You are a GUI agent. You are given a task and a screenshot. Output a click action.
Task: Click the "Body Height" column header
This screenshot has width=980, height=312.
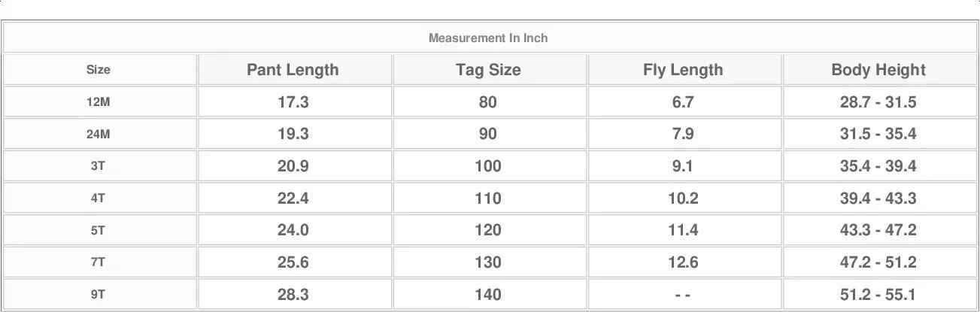[x=878, y=70]
